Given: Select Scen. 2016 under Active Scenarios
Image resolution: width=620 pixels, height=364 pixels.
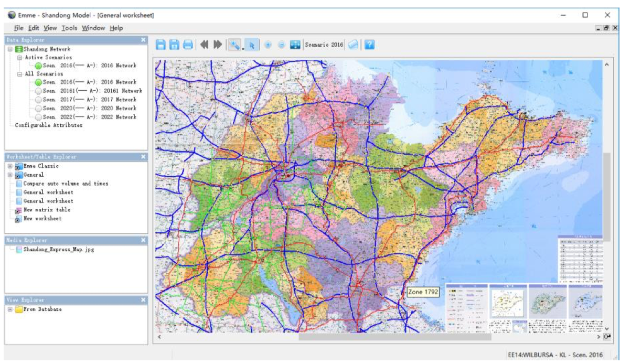Looking at the screenshot, I should click(x=89, y=66).
